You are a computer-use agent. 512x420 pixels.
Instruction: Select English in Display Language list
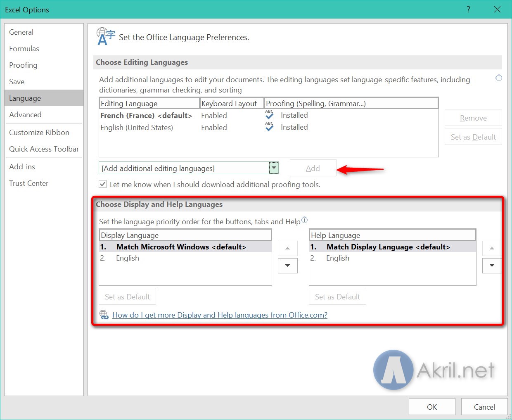[185, 258]
